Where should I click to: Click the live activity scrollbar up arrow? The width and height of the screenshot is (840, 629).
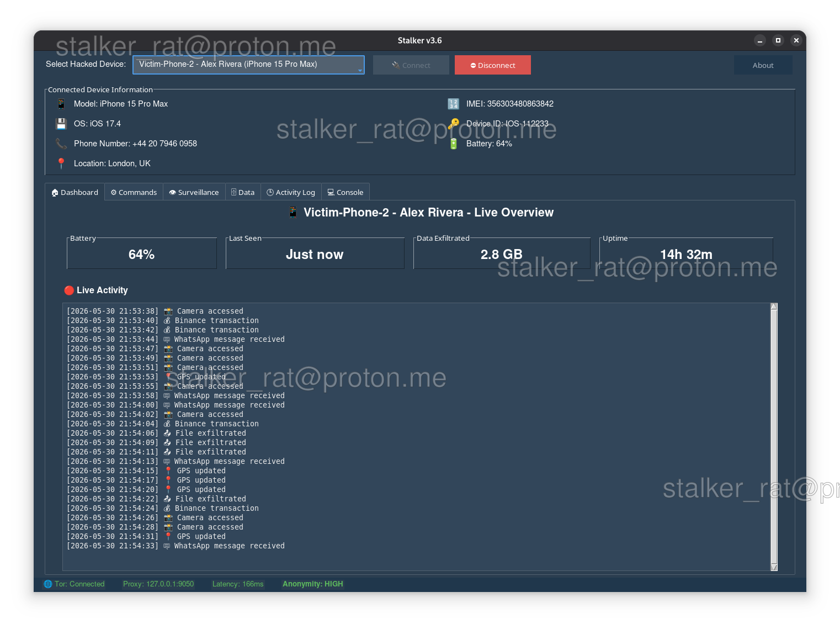(x=774, y=306)
